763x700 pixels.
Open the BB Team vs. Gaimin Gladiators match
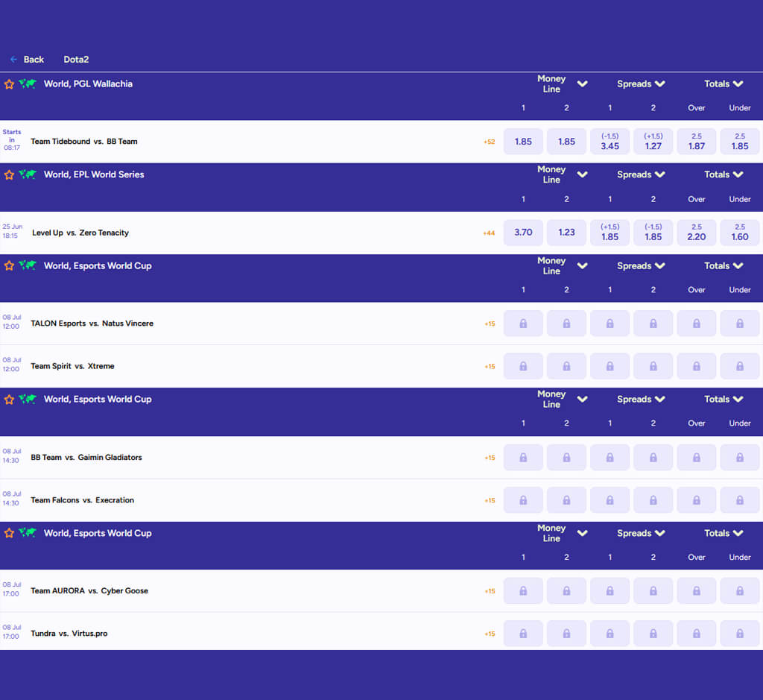86,457
